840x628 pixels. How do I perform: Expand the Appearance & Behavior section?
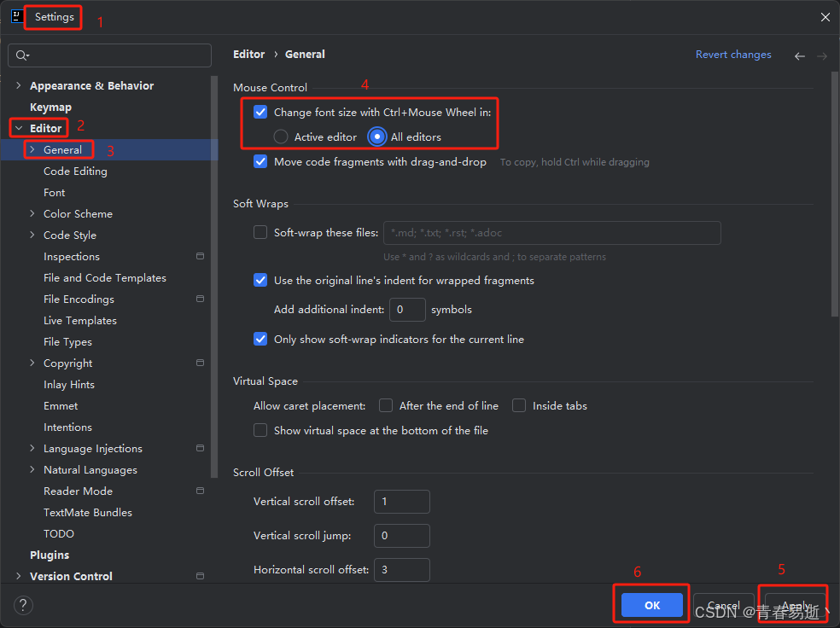coord(19,85)
